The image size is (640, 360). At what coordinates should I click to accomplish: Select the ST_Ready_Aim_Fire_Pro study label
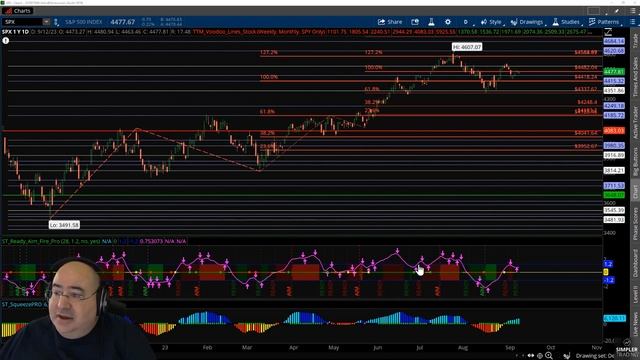(x=51, y=241)
